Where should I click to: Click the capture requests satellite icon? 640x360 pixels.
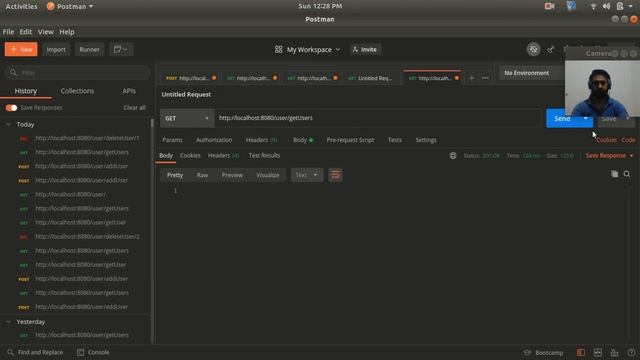551,49
